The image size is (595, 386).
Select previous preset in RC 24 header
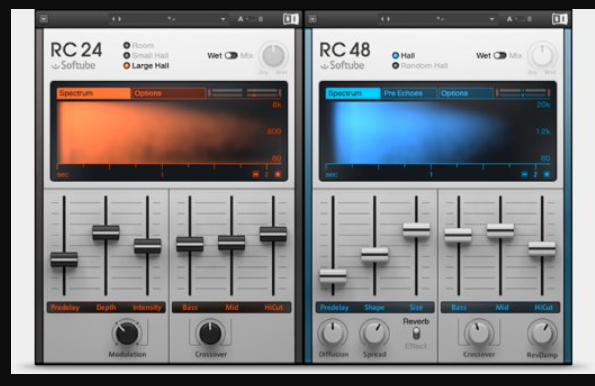coord(113,19)
